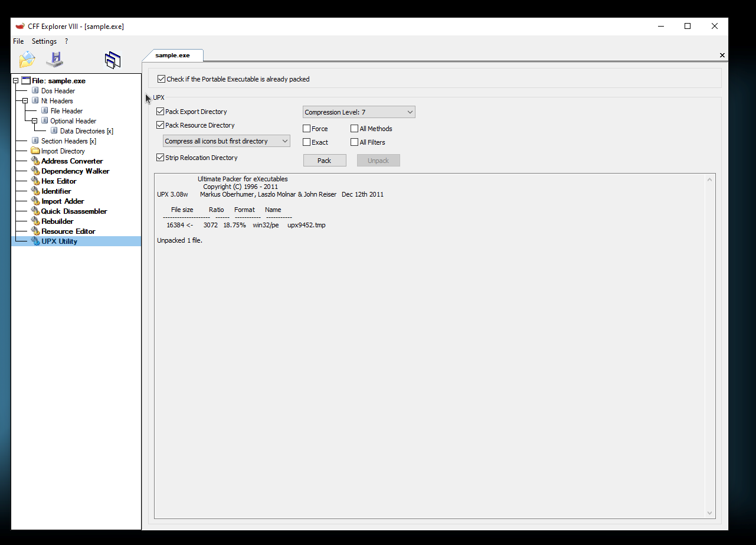Open Quick Disassembler from the tree

[x=74, y=211]
